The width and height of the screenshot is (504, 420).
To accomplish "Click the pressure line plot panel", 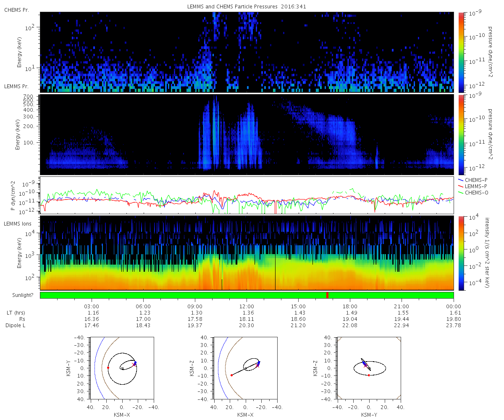I will (x=247, y=195).
